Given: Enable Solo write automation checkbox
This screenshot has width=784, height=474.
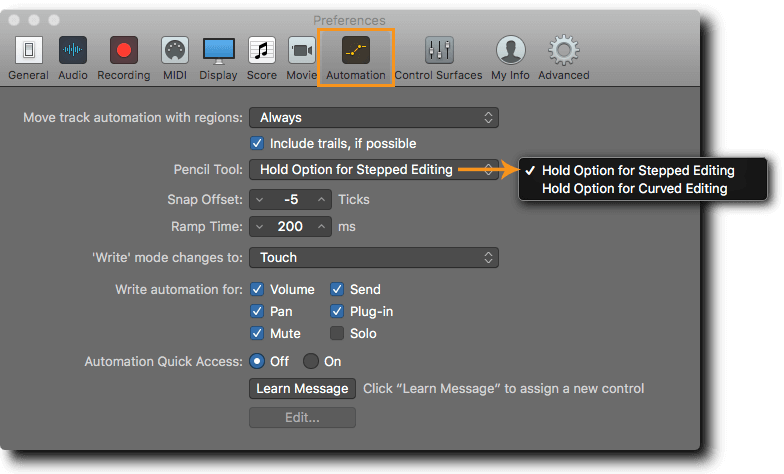Looking at the screenshot, I should point(337,333).
